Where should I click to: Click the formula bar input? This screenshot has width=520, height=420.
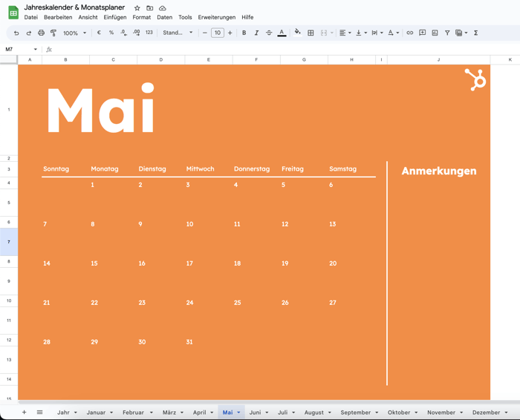coord(285,50)
